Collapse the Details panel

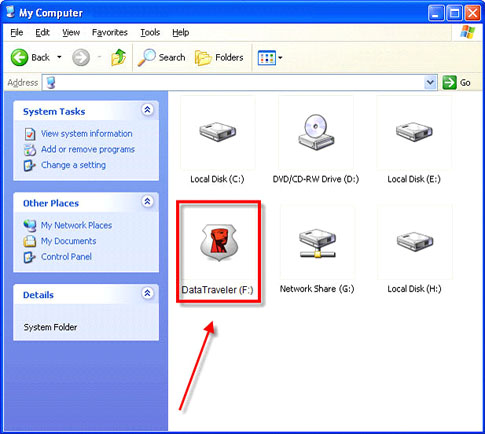147,293
